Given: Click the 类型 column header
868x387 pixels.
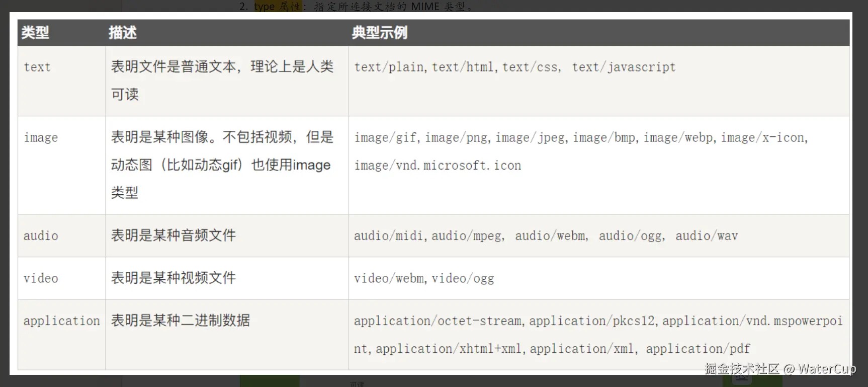Looking at the screenshot, I should click(x=35, y=33).
